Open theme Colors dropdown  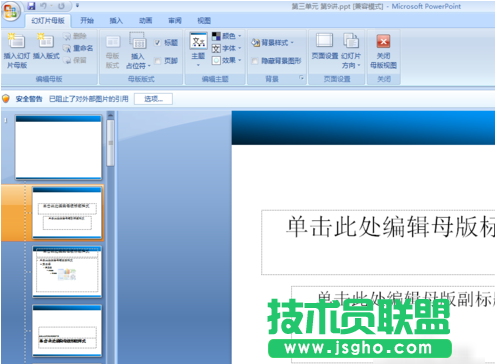tap(227, 36)
